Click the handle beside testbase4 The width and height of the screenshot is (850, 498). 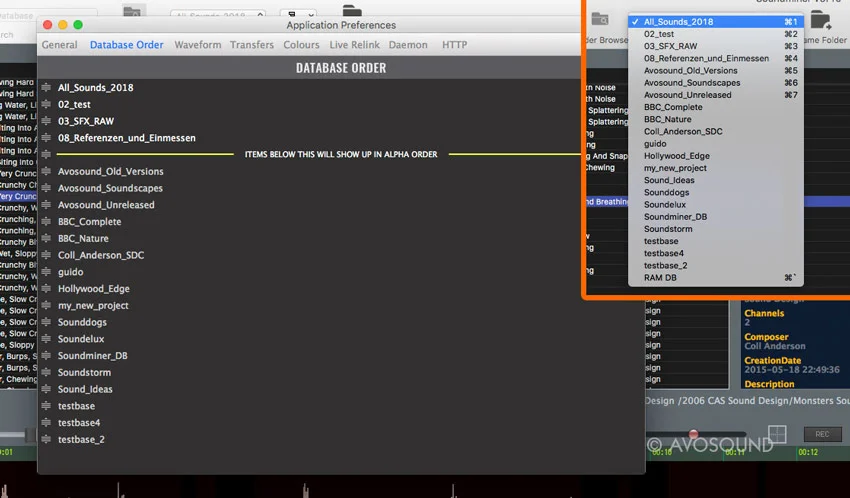pos(46,423)
